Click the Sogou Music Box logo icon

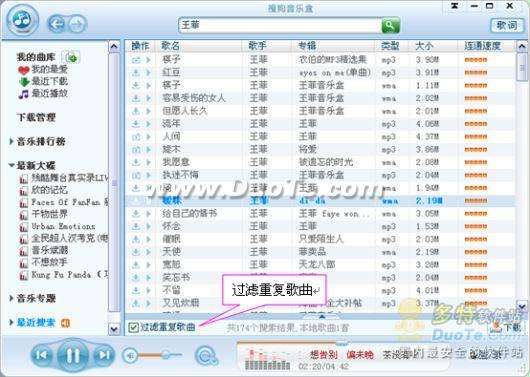(x=23, y=19)
